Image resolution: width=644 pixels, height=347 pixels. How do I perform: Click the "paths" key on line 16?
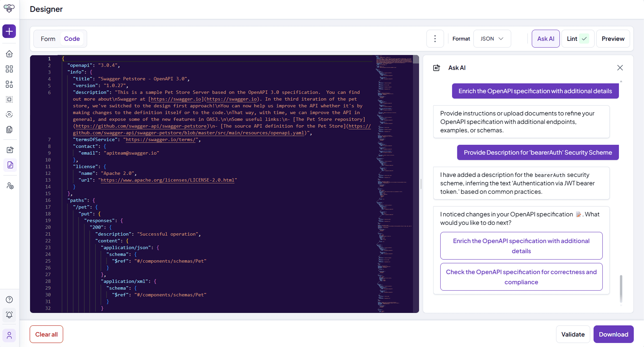point(77,200)
